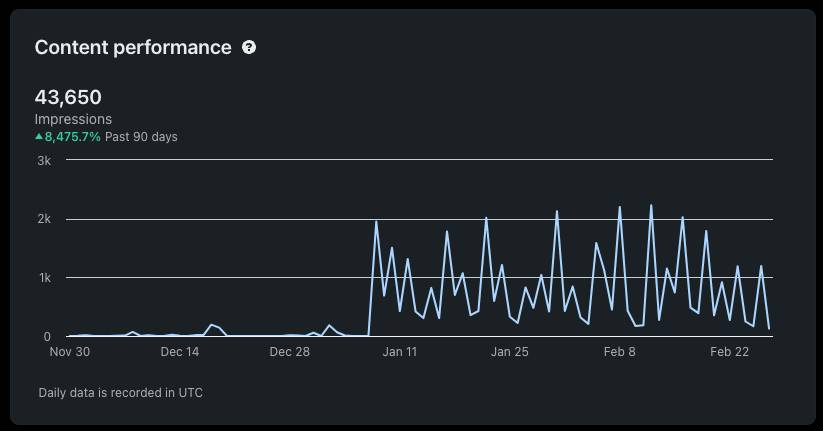Click the 'Impressions' label
The width and height of the screenshot is (823, 431).
(x=73, y=119)
